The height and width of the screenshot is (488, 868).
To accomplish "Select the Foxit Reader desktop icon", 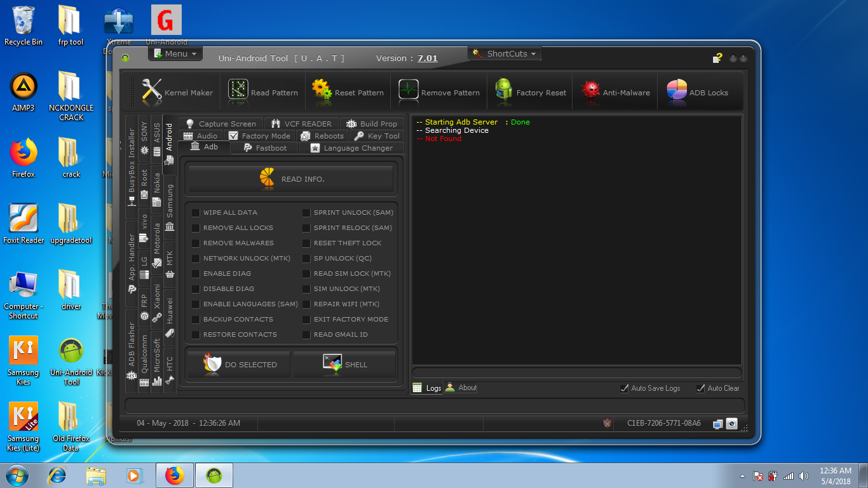I will (x=24, y=224).
